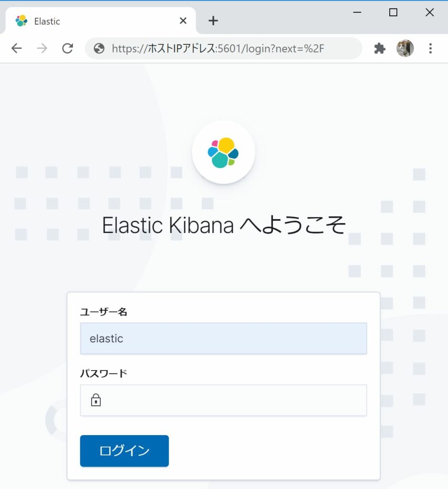Image resolution: width=448 pixels, height=489 pixels.
Task: Open the Chrome three-dot menu
Action: pyautogui.click(x=431, y=48)
